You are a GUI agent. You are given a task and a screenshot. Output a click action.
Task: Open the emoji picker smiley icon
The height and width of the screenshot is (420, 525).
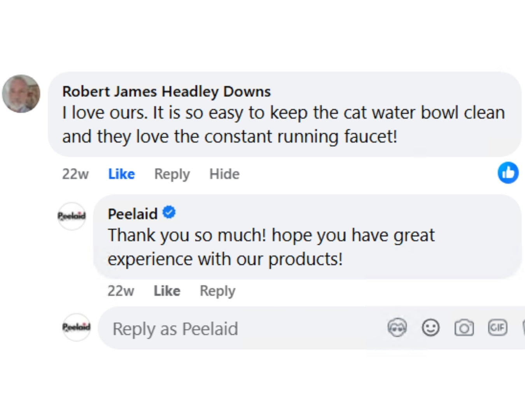pos(430,328)
